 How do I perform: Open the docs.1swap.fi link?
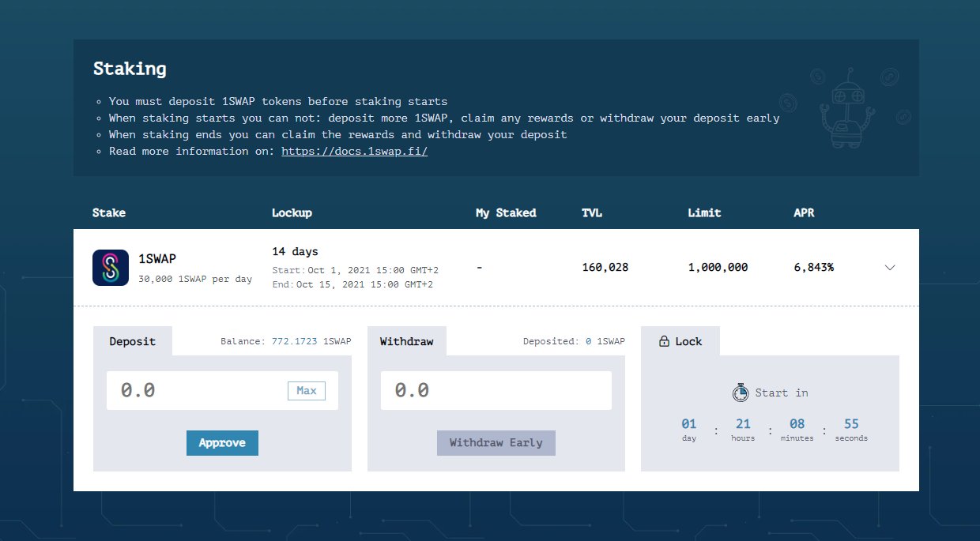[354, 151]
